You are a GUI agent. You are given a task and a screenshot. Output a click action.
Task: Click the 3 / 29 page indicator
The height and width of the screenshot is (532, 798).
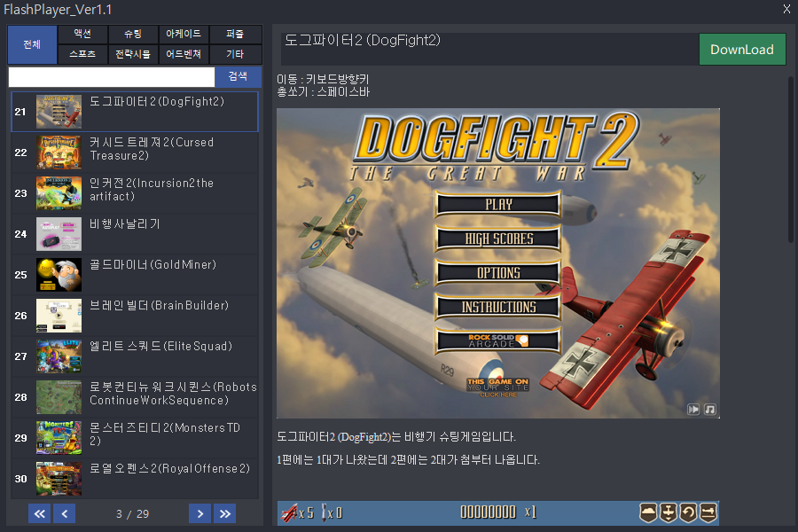132,514
